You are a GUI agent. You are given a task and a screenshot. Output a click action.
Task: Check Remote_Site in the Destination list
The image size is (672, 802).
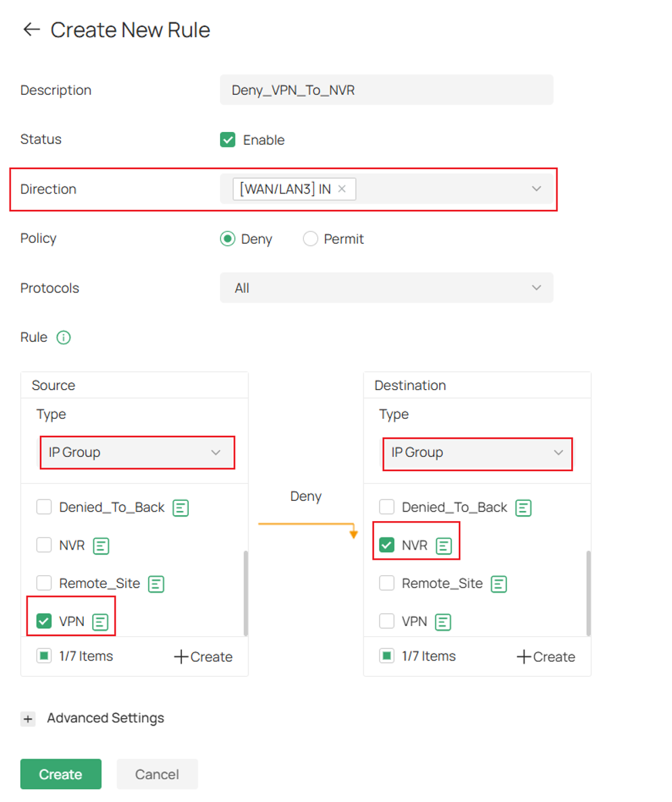click(x=386, y=583)
